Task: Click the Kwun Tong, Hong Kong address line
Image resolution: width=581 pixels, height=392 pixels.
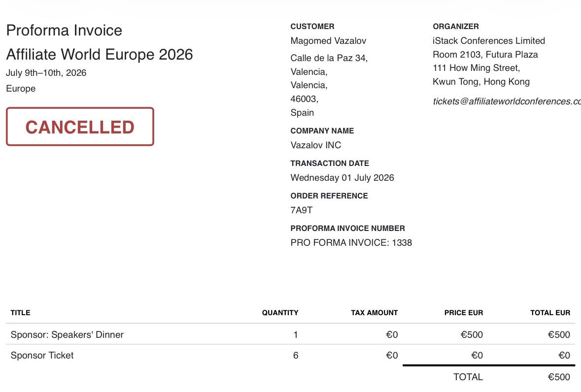Action: (481, 82)
